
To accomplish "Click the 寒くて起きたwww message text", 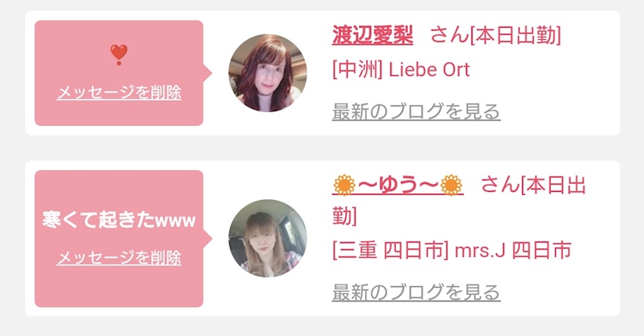I will click(119, 220).
